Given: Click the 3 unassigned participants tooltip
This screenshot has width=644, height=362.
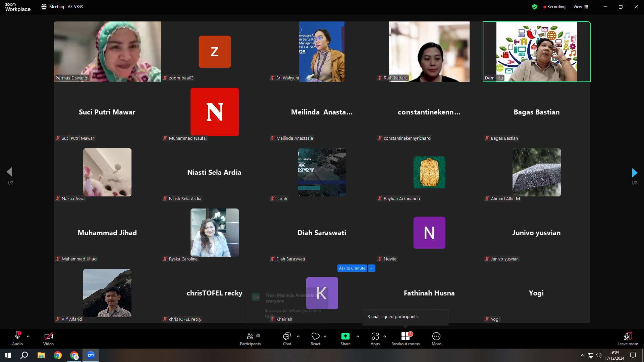Looking at the screenshot, I should point(405,317).
